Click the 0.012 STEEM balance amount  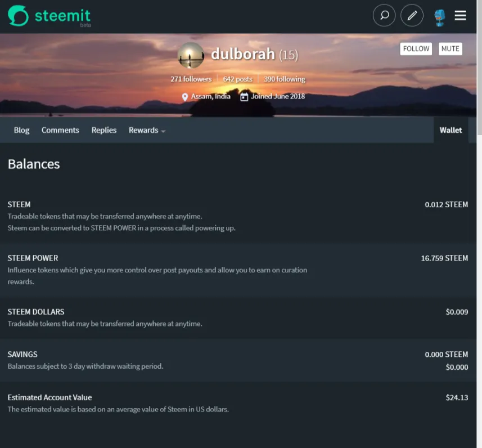[x=446, y=204]
